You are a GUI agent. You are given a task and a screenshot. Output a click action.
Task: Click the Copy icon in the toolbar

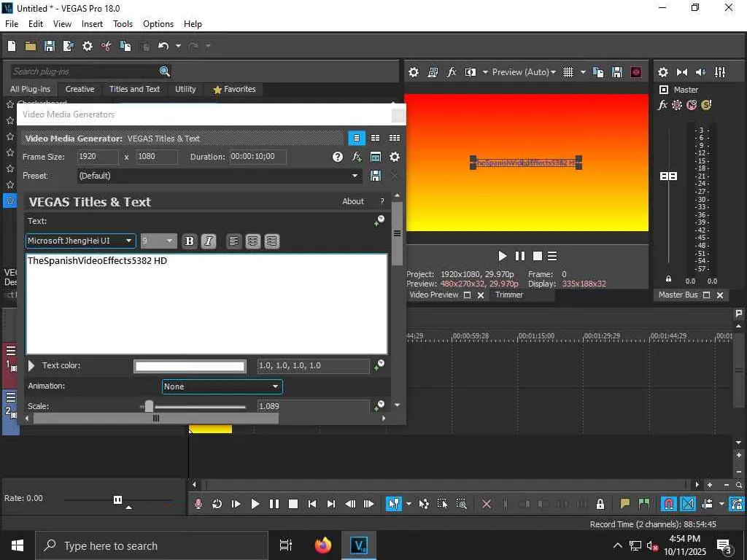125,46
